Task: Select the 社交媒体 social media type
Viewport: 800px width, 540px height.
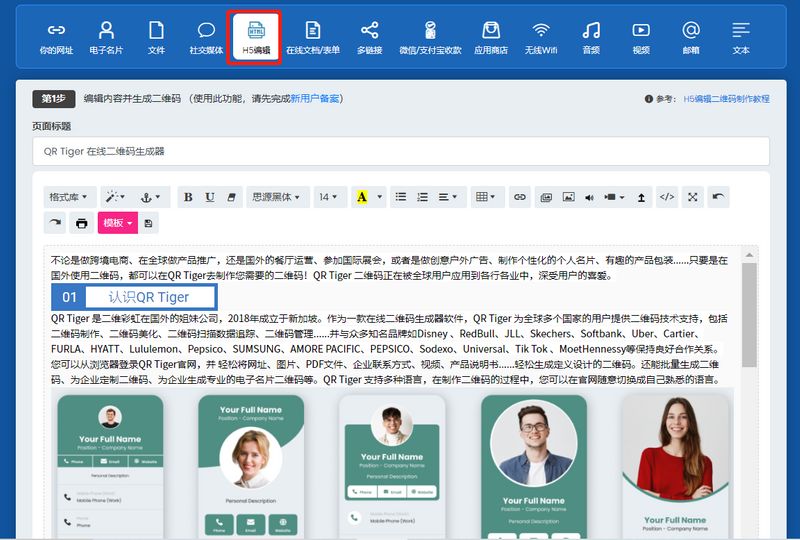Action: (206, 38)
